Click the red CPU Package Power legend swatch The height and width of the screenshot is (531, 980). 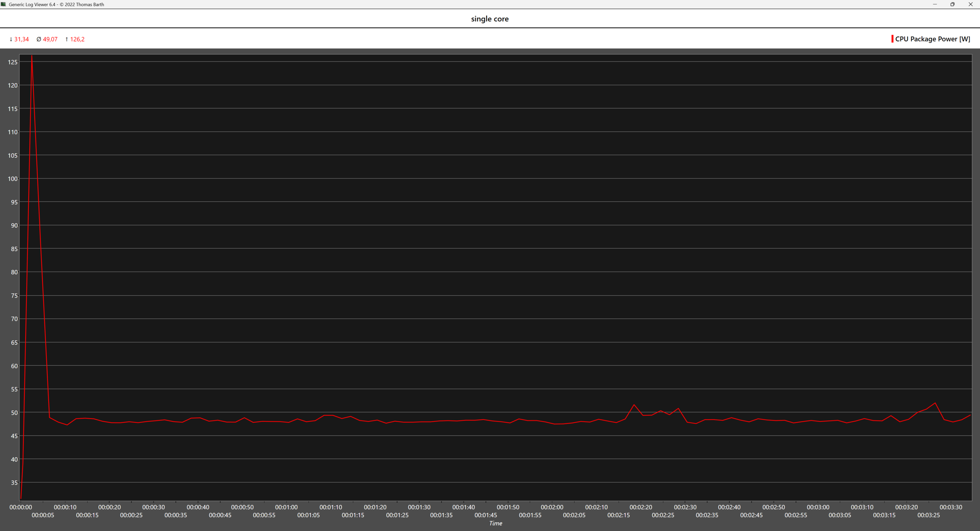[x=892, y=39]
